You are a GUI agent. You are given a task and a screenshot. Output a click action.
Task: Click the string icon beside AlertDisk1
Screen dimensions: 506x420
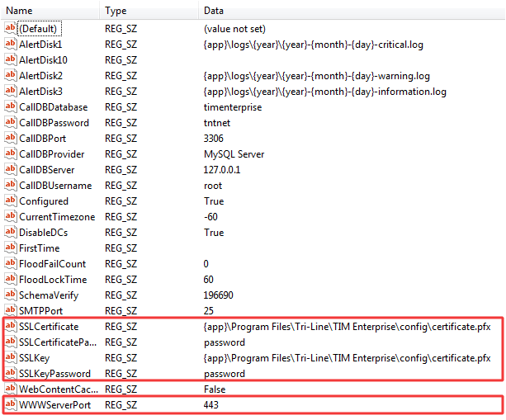pyautogui.click(x=11, y=44)
